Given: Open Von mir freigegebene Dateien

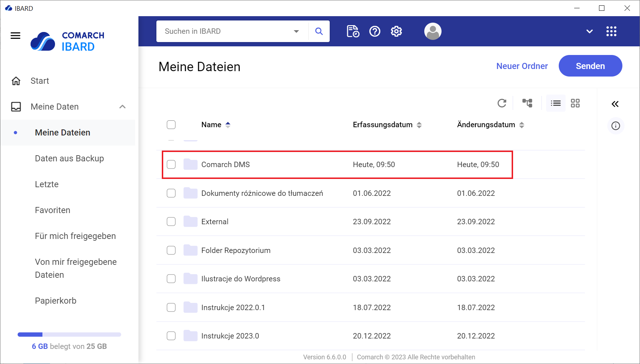Looking at the screenshot, I should (x=76, y=268).
